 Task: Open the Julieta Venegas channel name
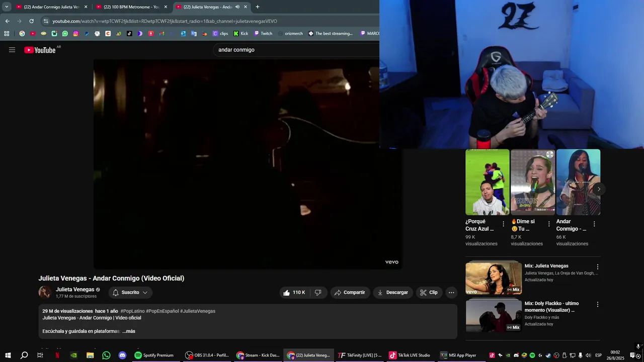[75, 290]
